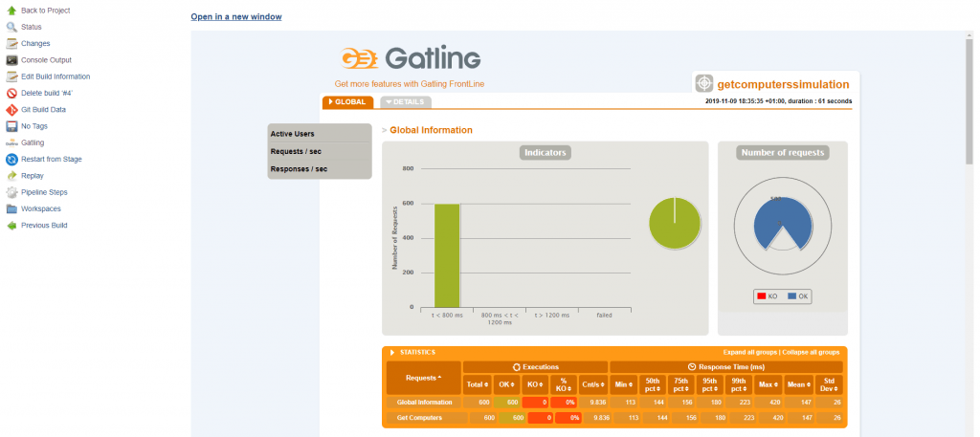980x437 pixels.
Task: Sort by 50th pct column header
Action: 652,384
